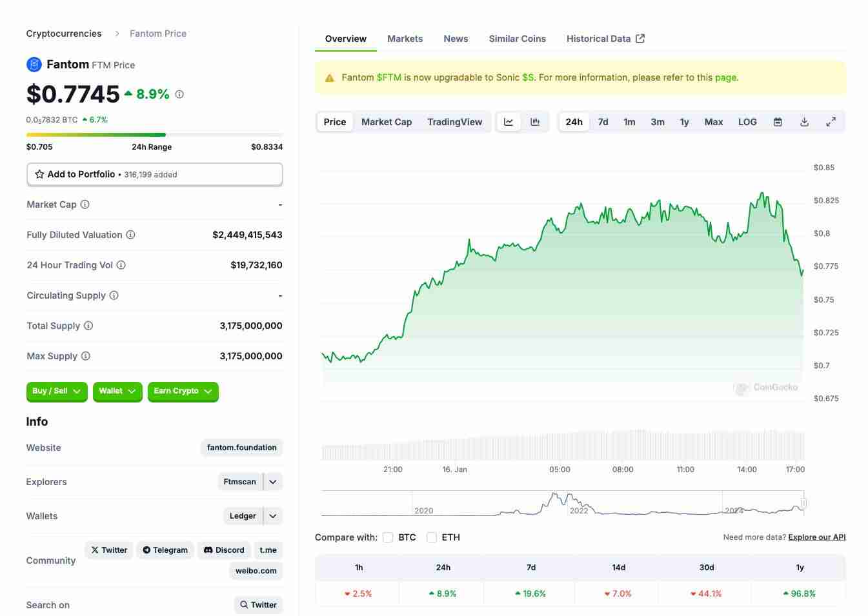The width and height of the screenshot is (868, 616).
Task: Toggle LOG scale on chart
Action: [747, 122]
